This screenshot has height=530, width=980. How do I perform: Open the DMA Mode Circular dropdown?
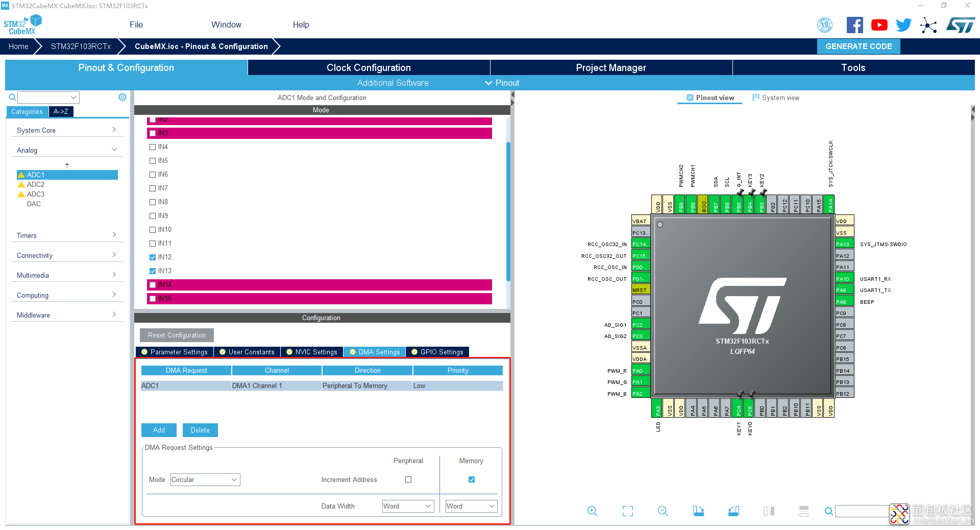click(205, 479)
